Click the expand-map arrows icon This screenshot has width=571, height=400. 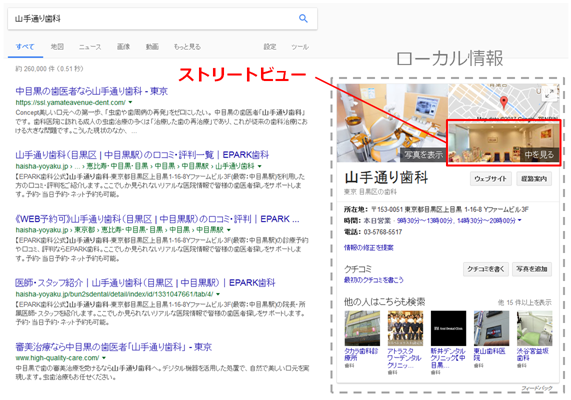click(550, 94)
